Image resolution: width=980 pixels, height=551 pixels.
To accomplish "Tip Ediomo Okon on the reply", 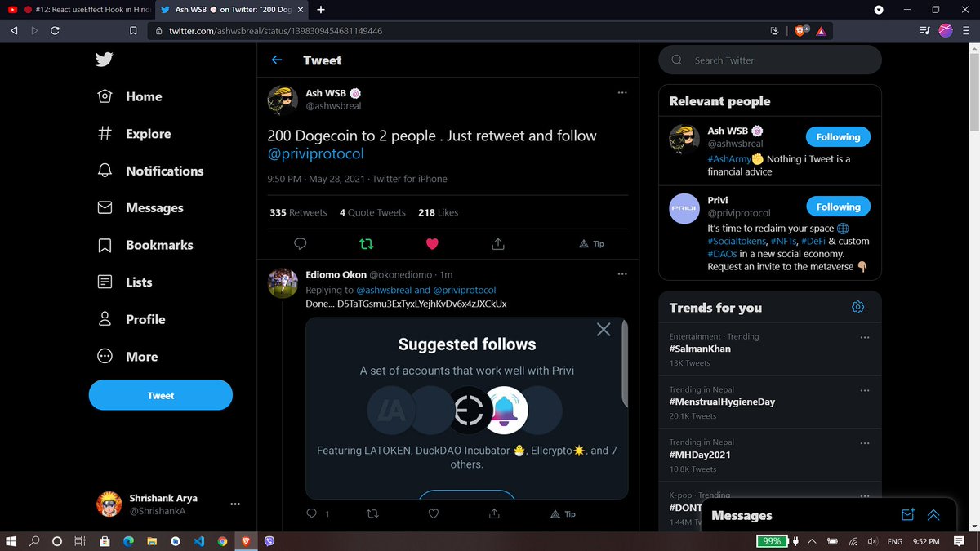I will [x=563, y=513].
